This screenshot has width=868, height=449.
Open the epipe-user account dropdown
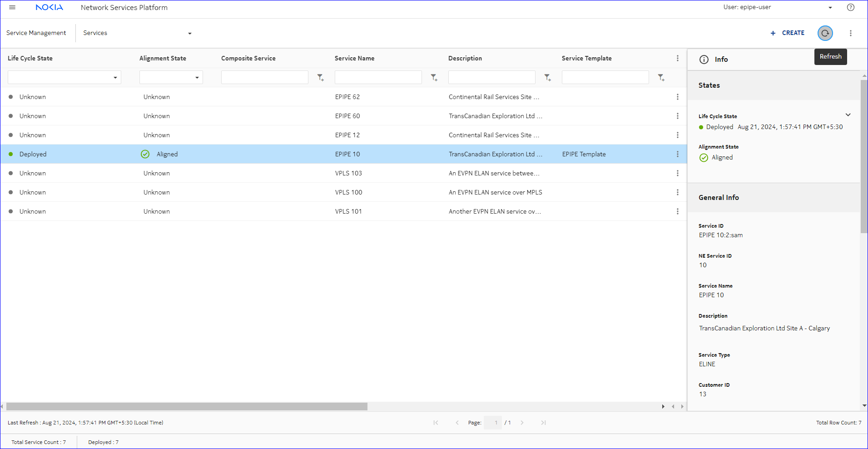coord(830,8)
